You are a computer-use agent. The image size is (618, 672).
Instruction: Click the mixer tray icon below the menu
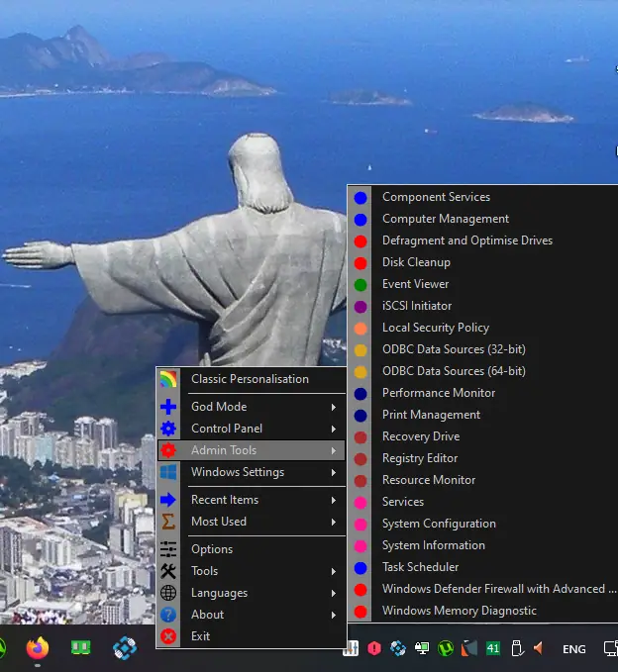[351, 648]
